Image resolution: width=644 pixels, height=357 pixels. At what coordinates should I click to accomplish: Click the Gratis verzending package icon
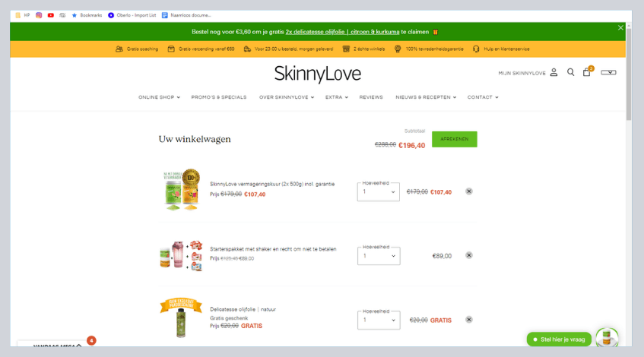click(x=171, y=49)
